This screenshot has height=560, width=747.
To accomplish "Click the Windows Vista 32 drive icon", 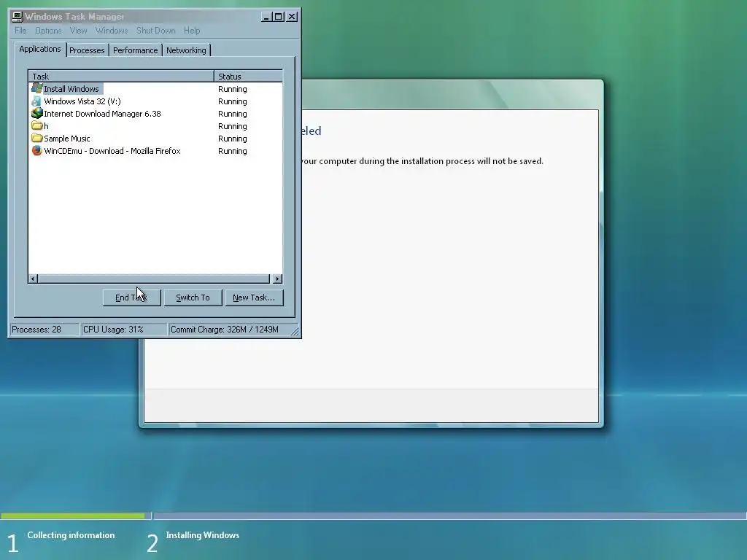I will click(x=36, y=101).
